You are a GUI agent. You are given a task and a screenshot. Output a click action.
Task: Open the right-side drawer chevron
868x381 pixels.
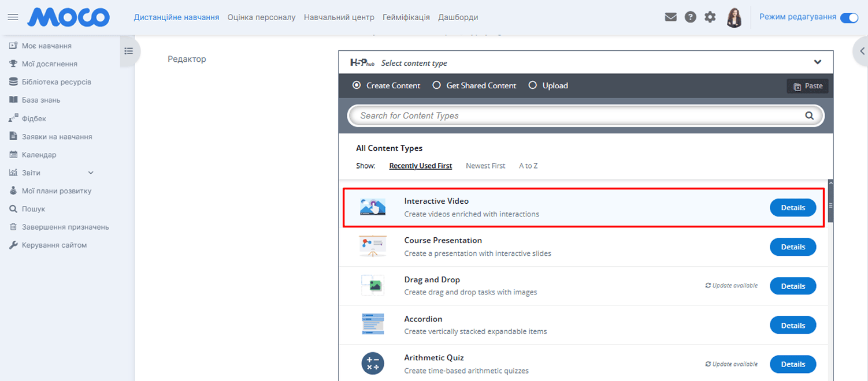[x=860, y=51]
